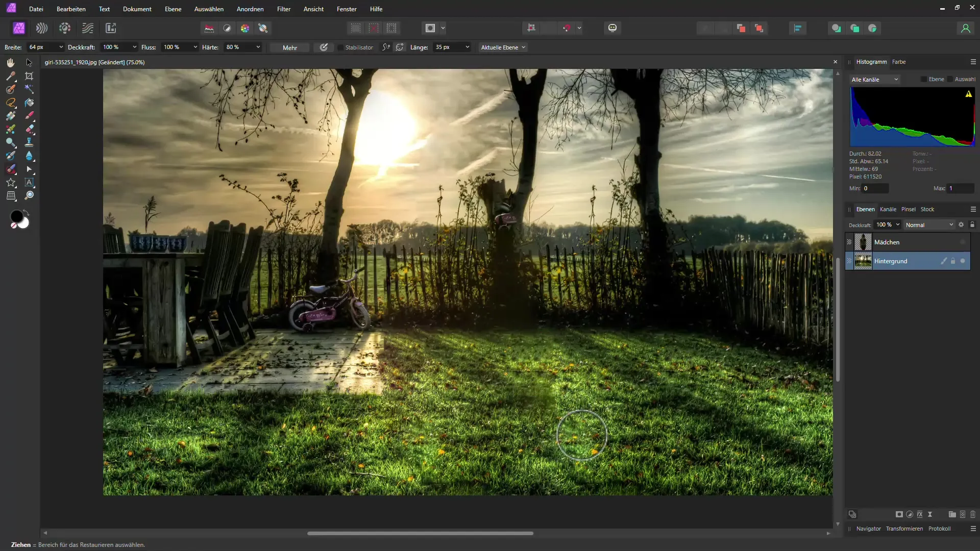Click the delete layer trash icon
980x551 pixels.
[973, 514]
